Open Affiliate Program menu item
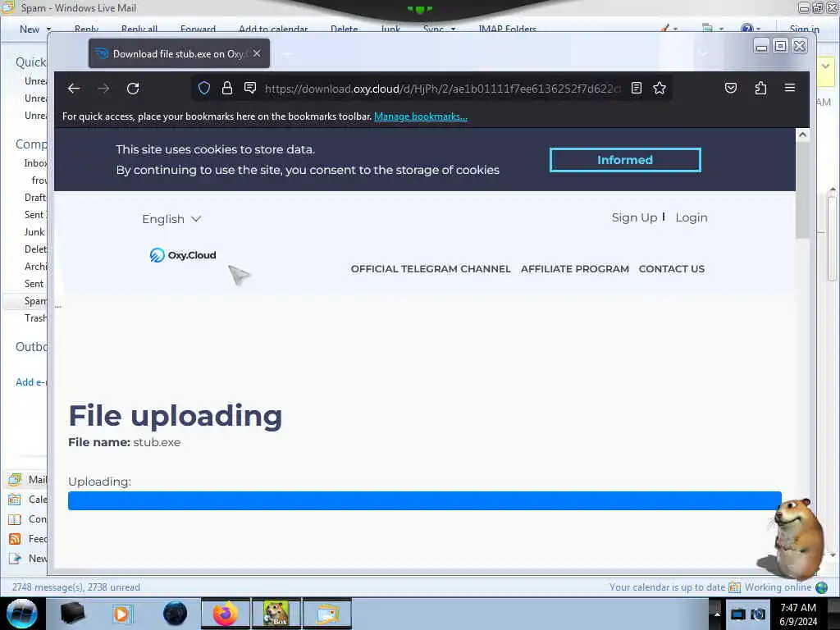The width and height of the screenshot is (840, 630). pos(575,269)
